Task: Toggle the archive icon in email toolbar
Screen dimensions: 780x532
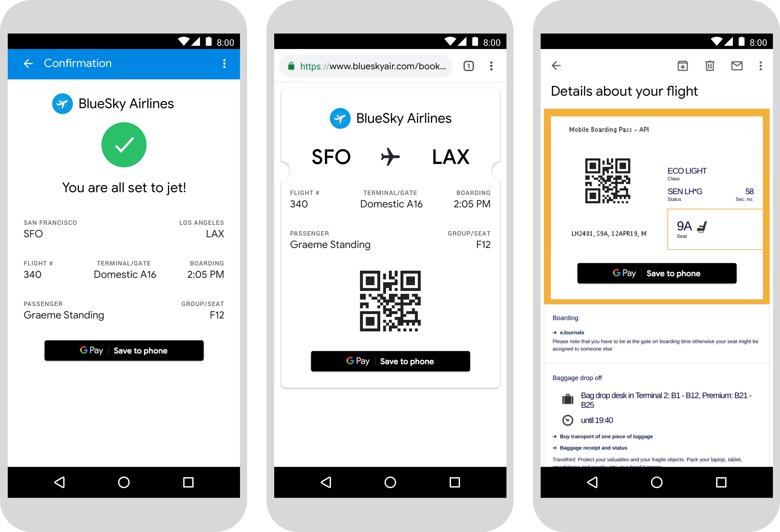Action: (x=683, y=65)
